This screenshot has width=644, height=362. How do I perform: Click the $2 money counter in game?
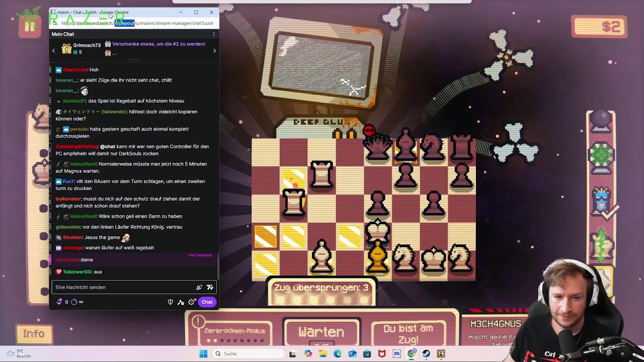[600, 26]
